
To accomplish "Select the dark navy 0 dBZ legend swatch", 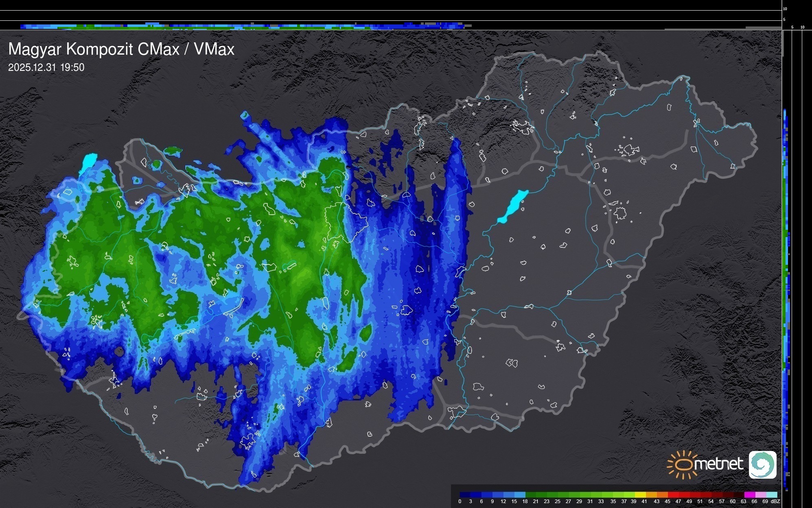I will coord(465,495).
